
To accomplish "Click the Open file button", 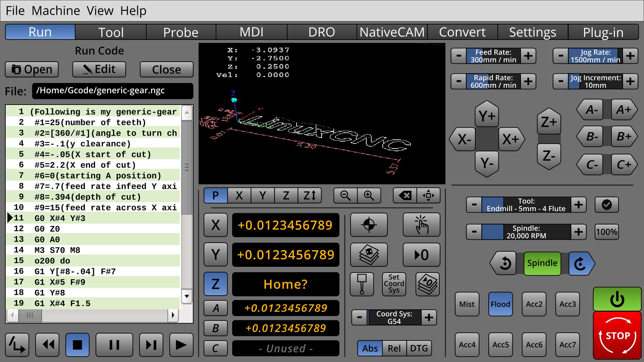I will [32, 69].
